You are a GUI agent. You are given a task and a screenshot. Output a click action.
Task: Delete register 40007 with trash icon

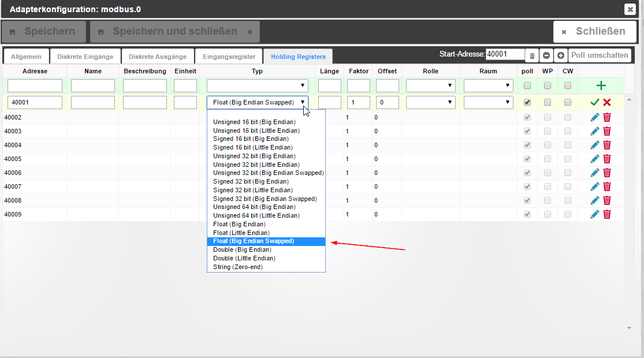point(607,187)
